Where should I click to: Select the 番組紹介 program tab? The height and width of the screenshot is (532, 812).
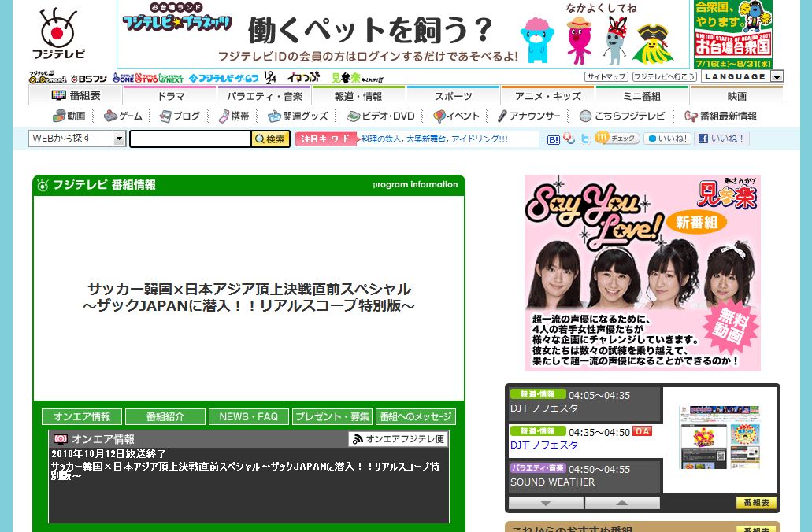tap(165, 416)
